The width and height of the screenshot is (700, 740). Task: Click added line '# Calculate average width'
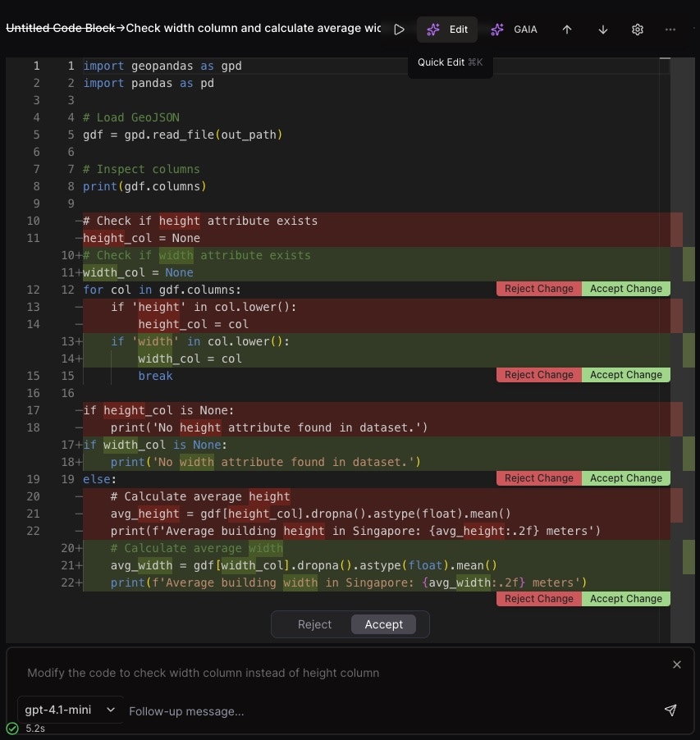click(197, 548)
